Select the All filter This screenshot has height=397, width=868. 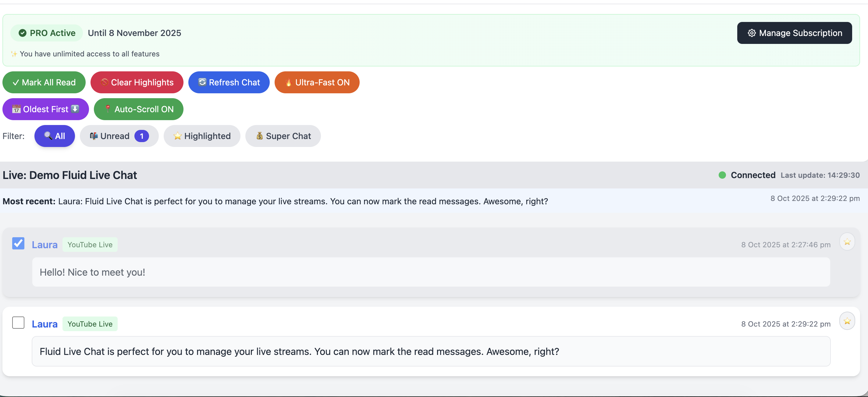click(x=55, y=136)
